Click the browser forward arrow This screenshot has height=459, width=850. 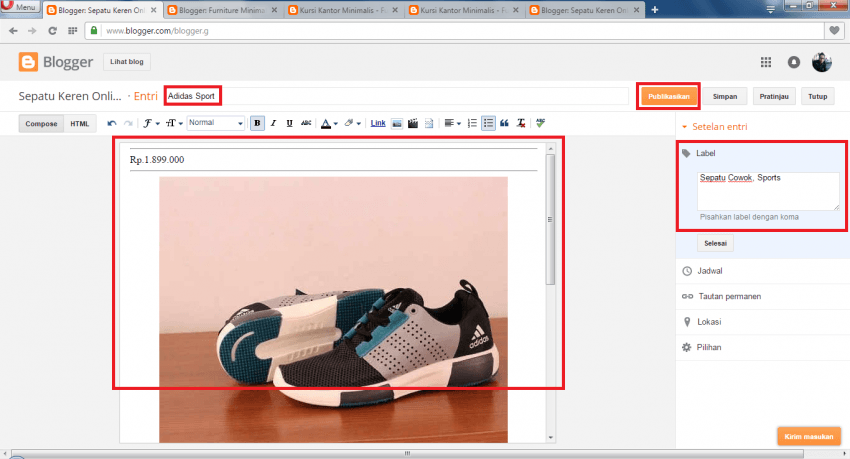[x=33, y=31]
